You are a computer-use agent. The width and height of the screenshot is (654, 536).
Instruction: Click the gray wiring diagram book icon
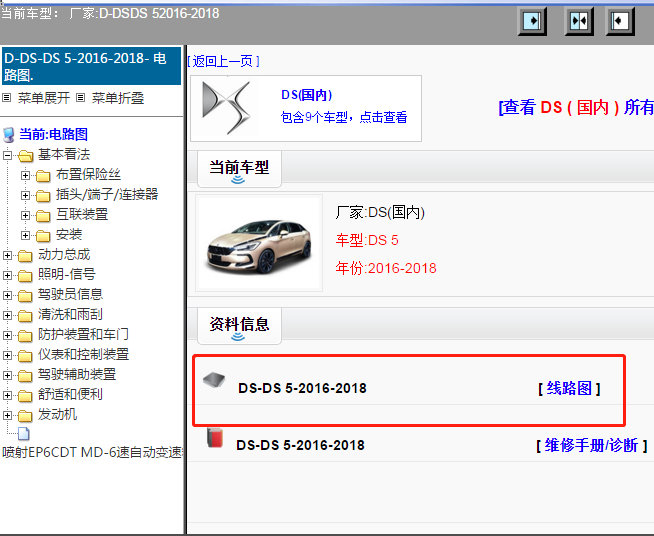(x=214, y=381)
